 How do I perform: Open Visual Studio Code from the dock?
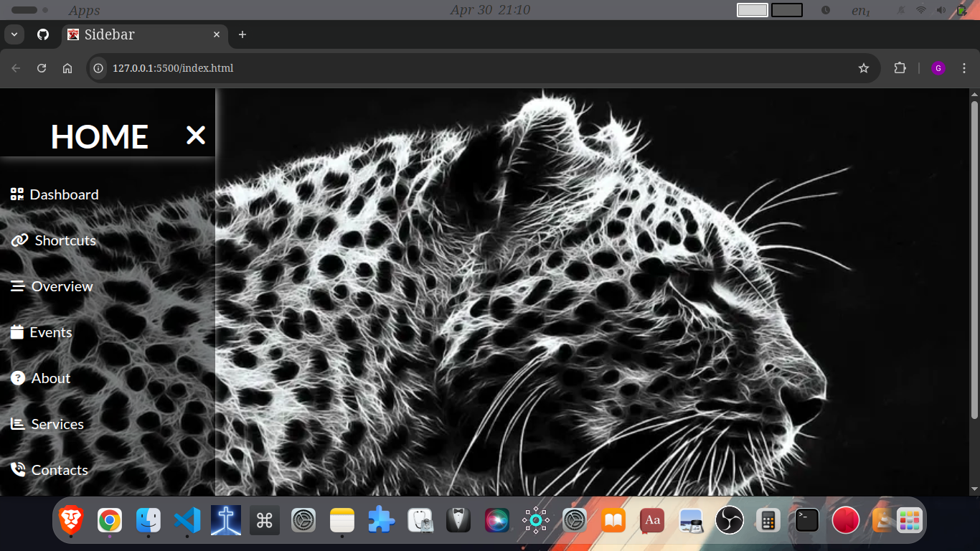click(187, 520)
